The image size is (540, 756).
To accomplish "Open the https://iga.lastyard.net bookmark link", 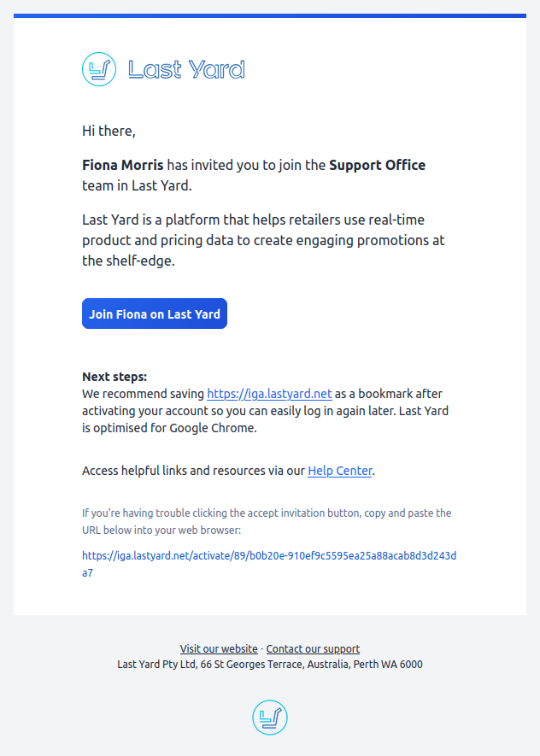I will coord(269,394).
